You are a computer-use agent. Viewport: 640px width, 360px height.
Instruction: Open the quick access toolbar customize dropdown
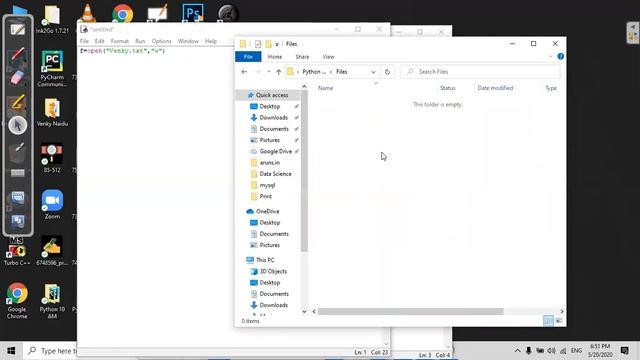click(x=277, y=44)
